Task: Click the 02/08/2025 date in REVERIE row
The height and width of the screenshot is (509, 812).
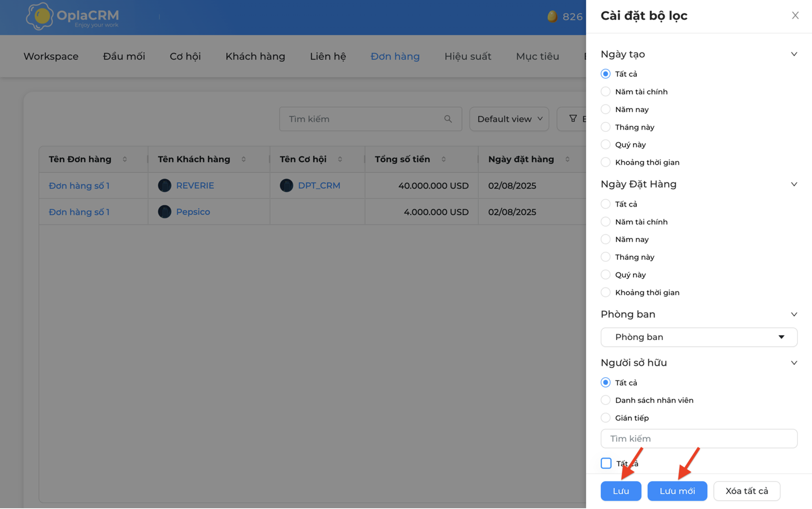Action: (512, 185)
